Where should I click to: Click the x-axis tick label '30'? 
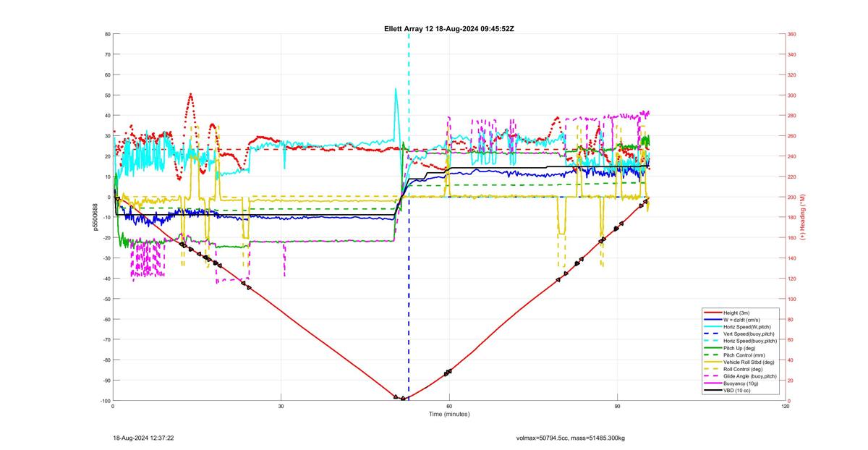(x=281, y=407)
